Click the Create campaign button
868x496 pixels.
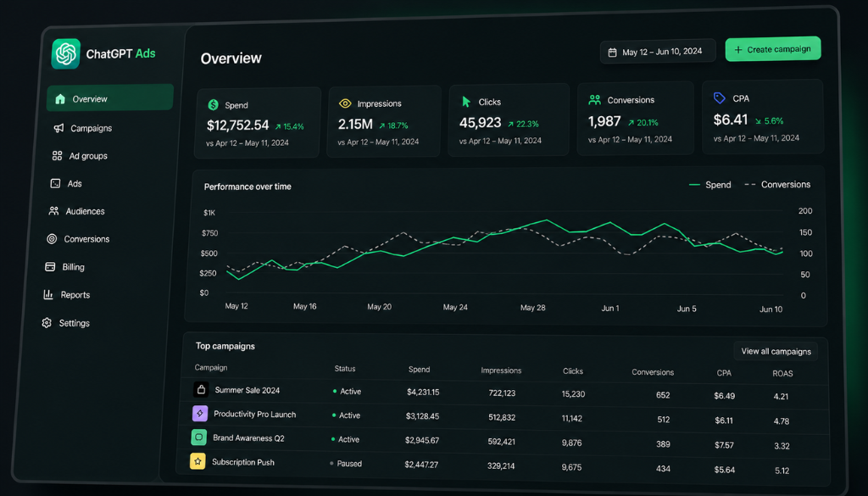[x=773, y=48]
